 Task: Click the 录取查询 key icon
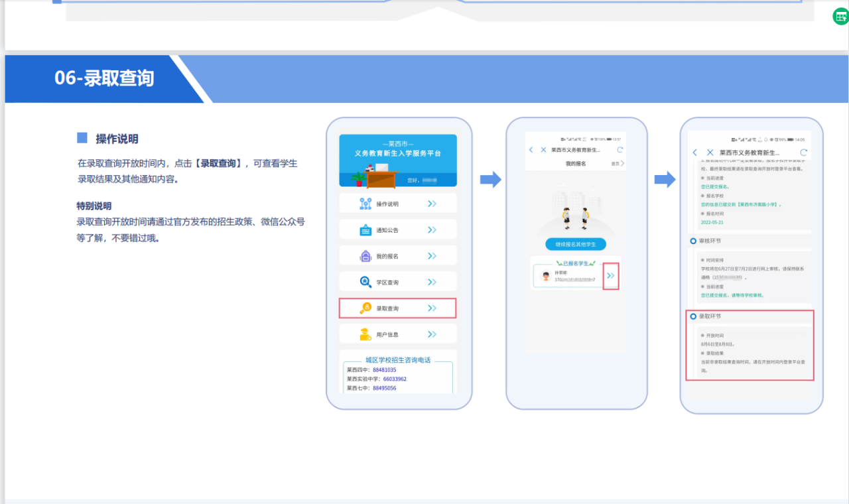365,308
